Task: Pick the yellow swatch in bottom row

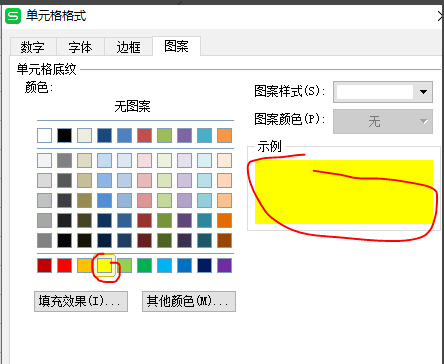Action: (104, 266)
